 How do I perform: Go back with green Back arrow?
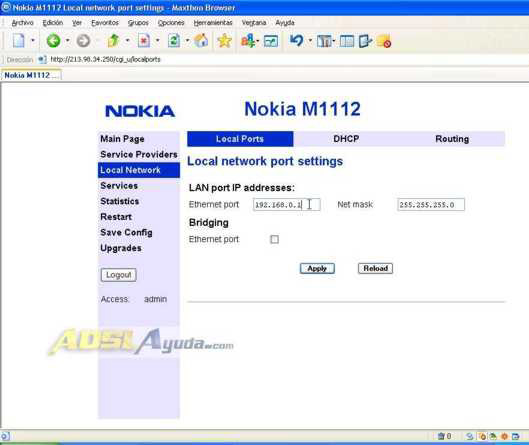tap(53, 41)
